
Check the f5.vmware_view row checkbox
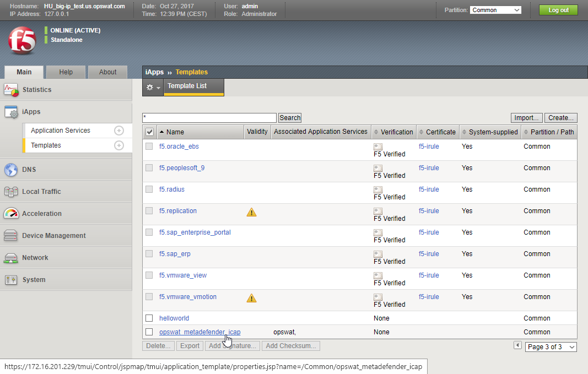(149, 275)
